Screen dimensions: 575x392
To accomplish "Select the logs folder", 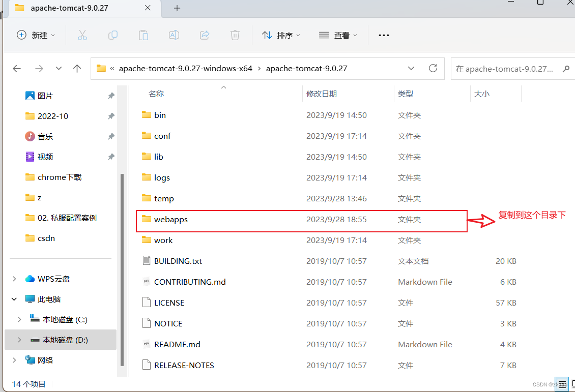I will tap(156, 177).
